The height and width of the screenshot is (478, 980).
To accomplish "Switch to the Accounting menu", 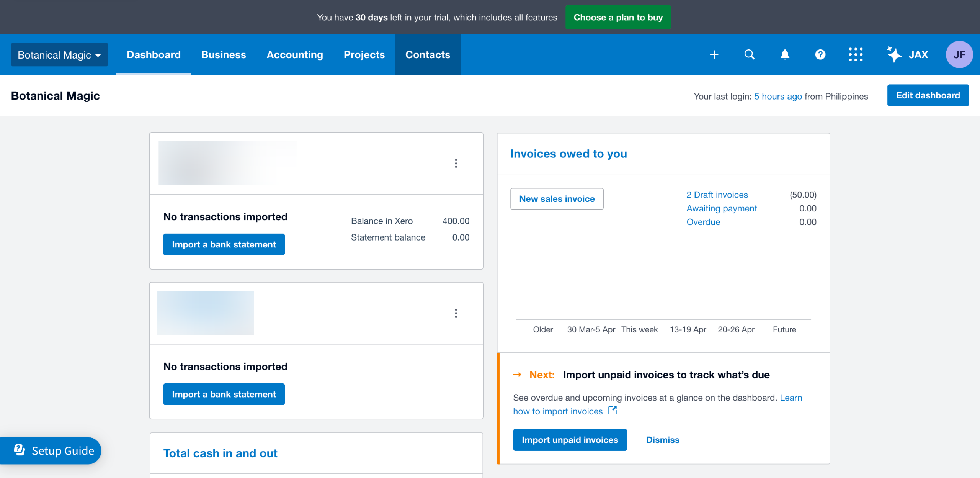I will (295, 55).
